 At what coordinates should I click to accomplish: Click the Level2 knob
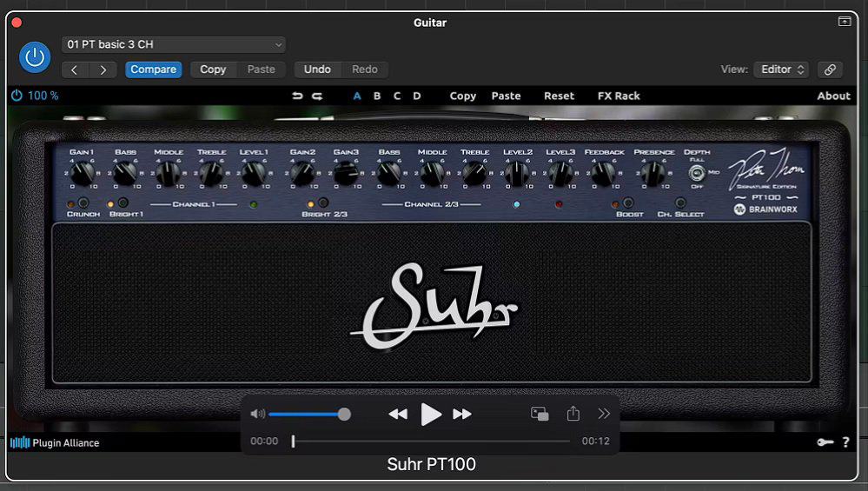(x=518, y=174)
